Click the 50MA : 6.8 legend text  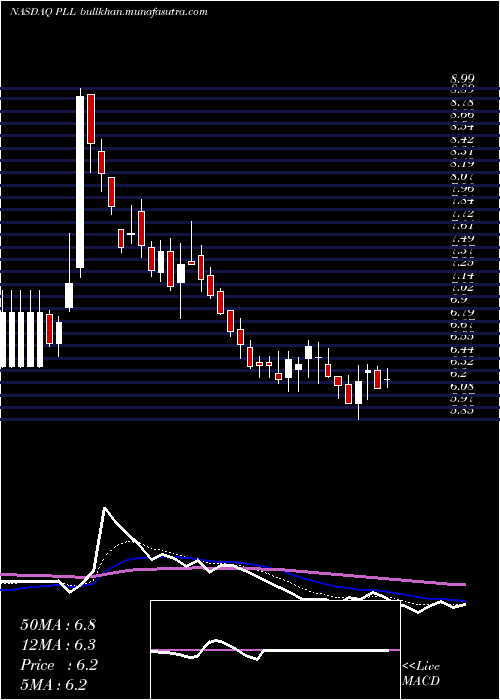click(x=58, y=625)
